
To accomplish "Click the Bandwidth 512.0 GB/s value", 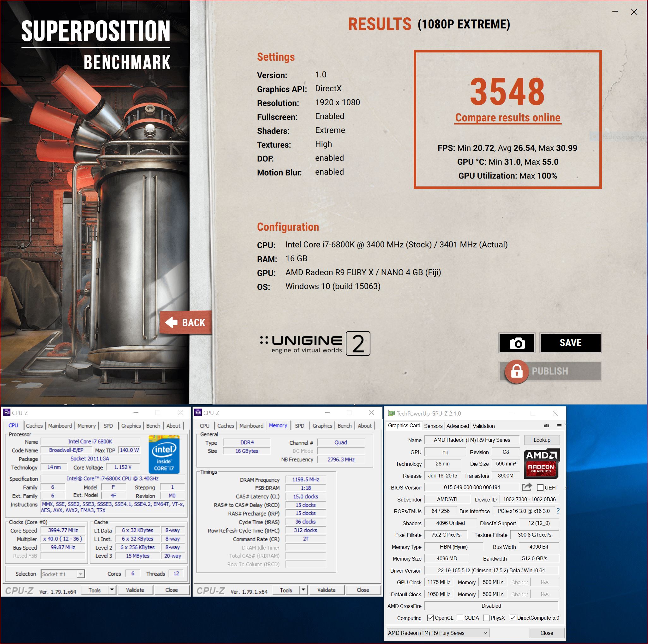I will click(x=534, y=558).
